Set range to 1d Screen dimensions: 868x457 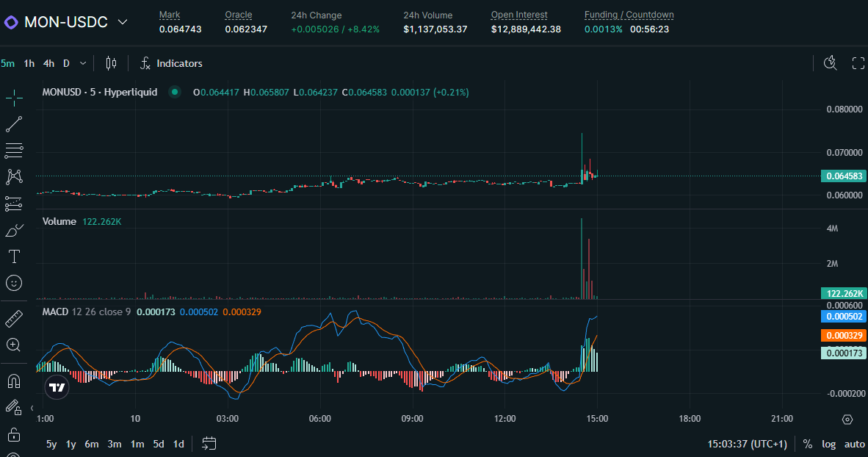pyautogui.click(x=178, y=444)
